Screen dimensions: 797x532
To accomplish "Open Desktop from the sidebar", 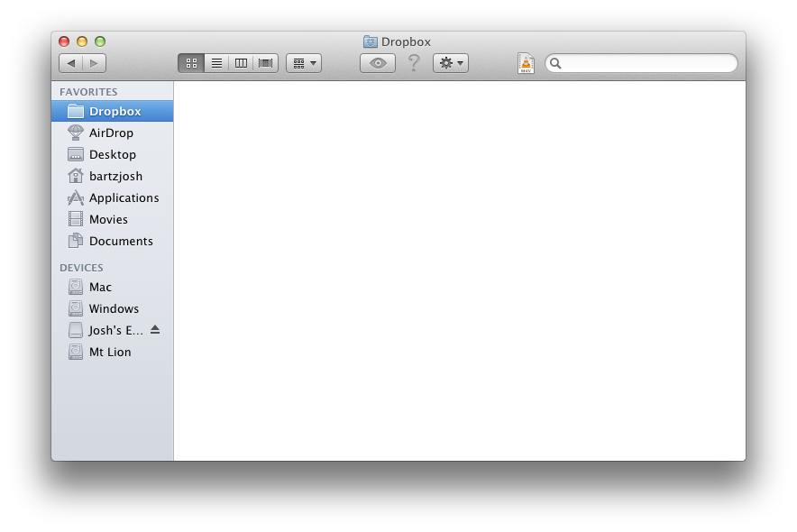I will [113, 154].
